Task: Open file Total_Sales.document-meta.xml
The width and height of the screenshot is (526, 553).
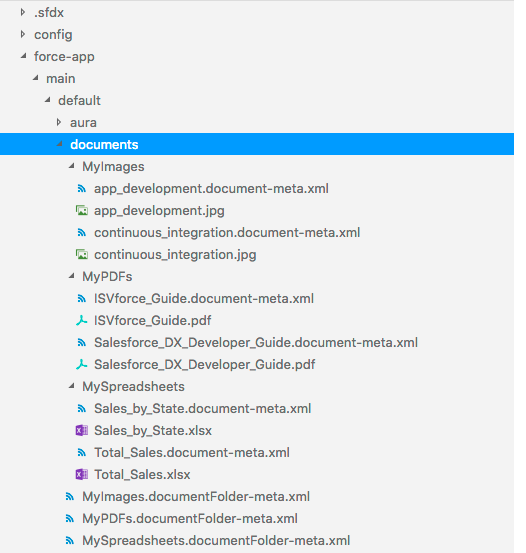Action: click(x=192, y=453)
